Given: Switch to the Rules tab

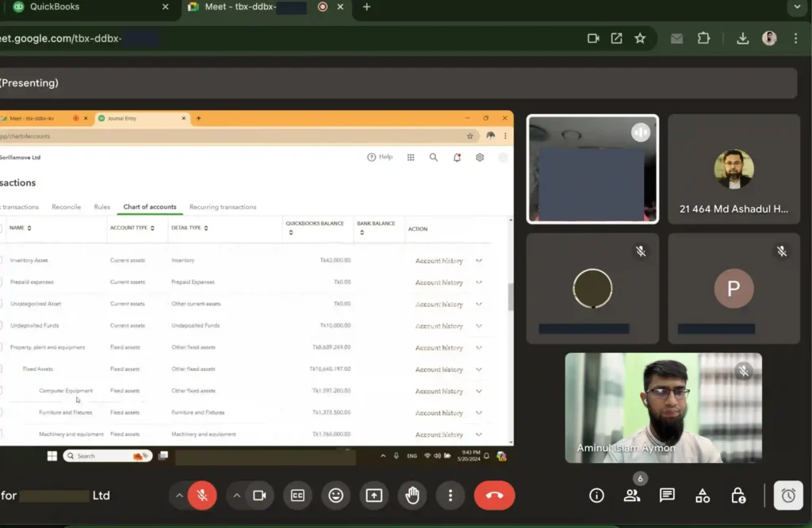Looking at the screenshot, I should coord(102,207).
